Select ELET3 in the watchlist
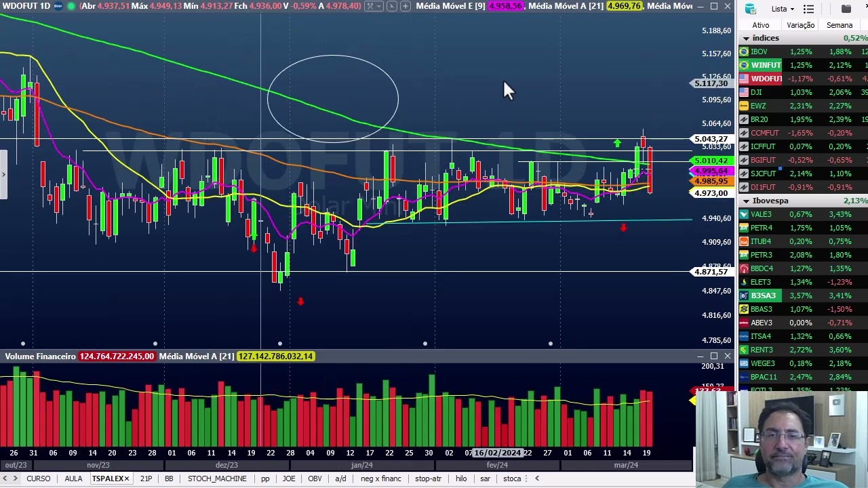This screenshot has height=488, width=868. pos(760,282)
